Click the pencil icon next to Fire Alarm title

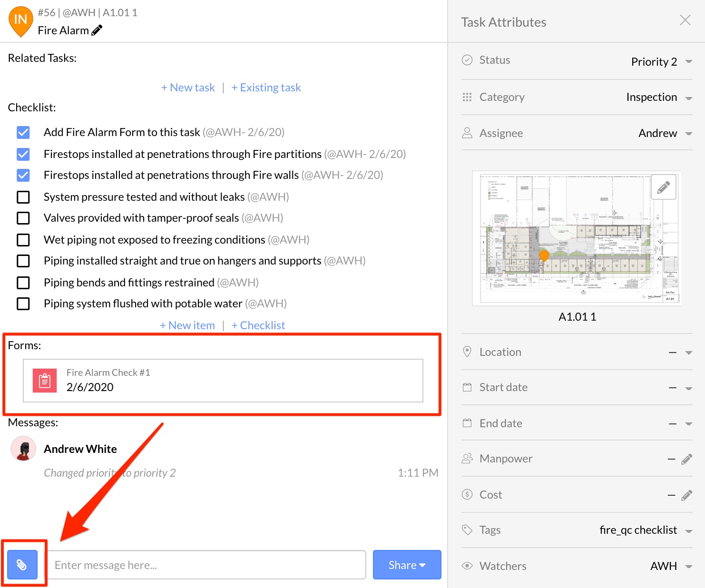pos(97,30)
